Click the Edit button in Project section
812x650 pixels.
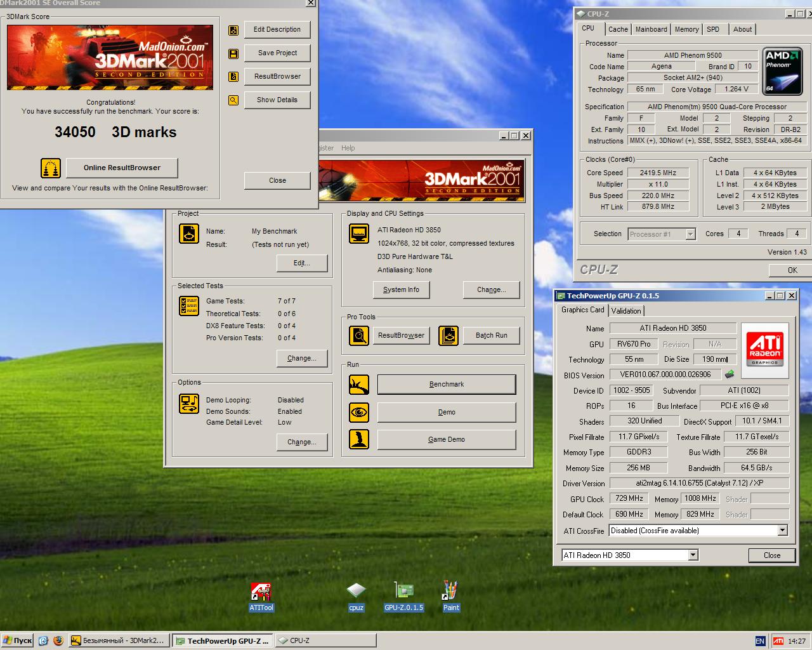click(x=302, y=263)
